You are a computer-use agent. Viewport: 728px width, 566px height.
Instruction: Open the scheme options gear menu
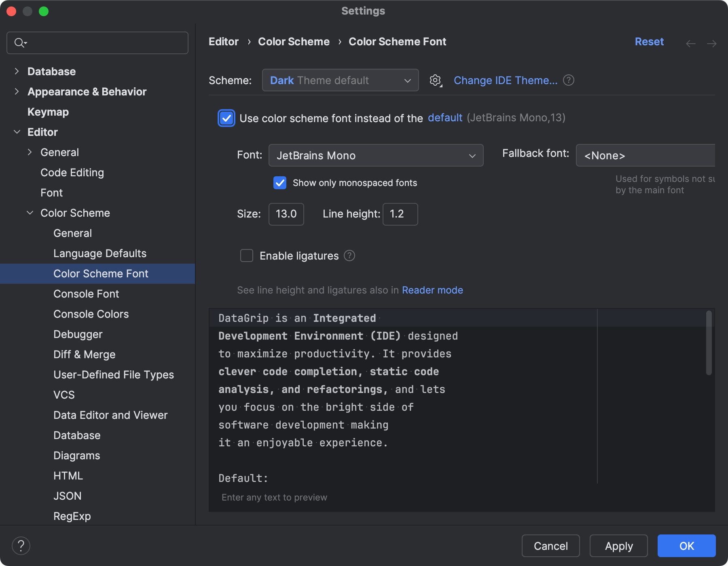tap(435, 80)
